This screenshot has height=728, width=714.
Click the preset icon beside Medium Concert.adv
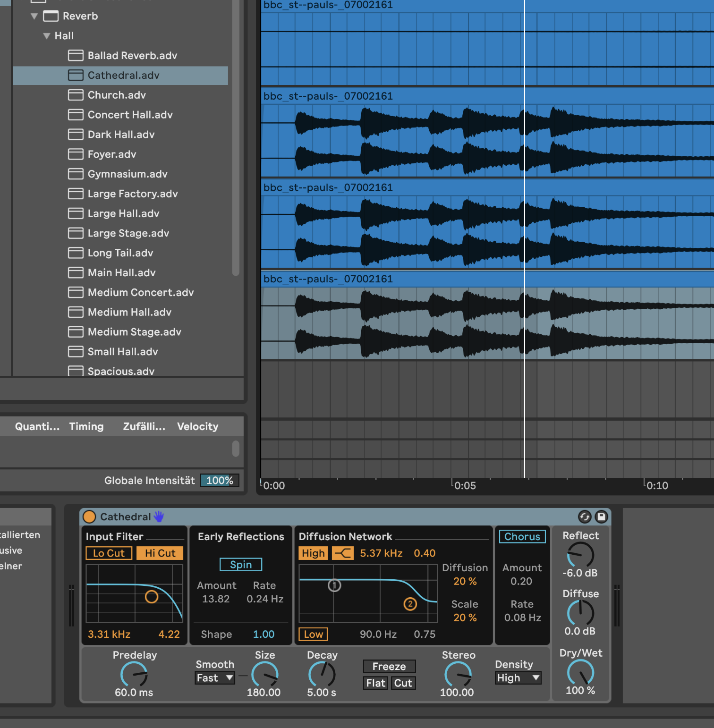click(76, 292)
